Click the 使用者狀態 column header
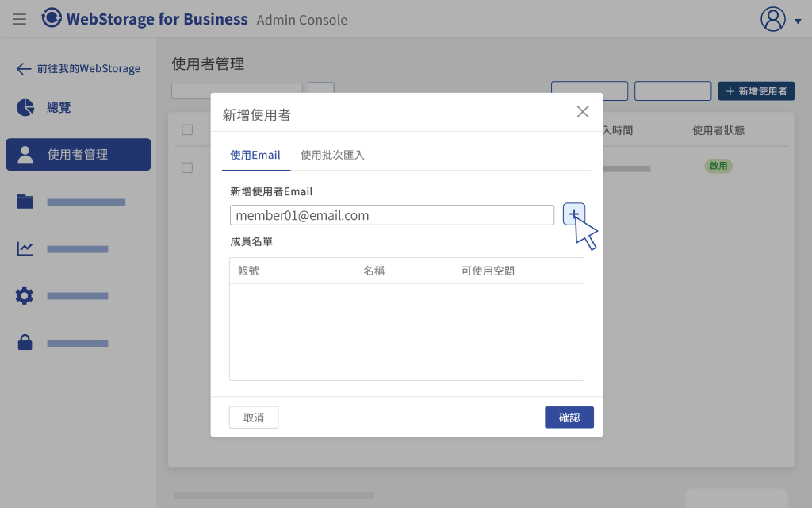Image resolution: width=812 pixels, height=508 pixels. click(718, 130)
